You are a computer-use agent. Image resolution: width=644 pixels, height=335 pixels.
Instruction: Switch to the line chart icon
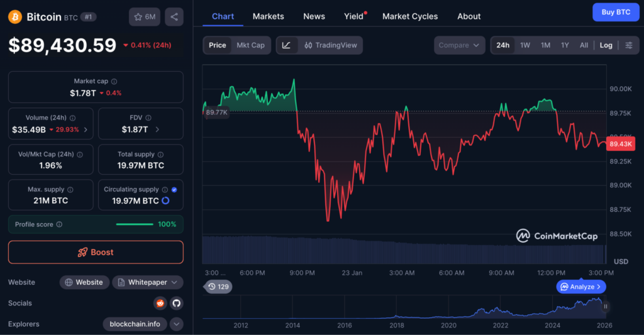pos(286,45)
